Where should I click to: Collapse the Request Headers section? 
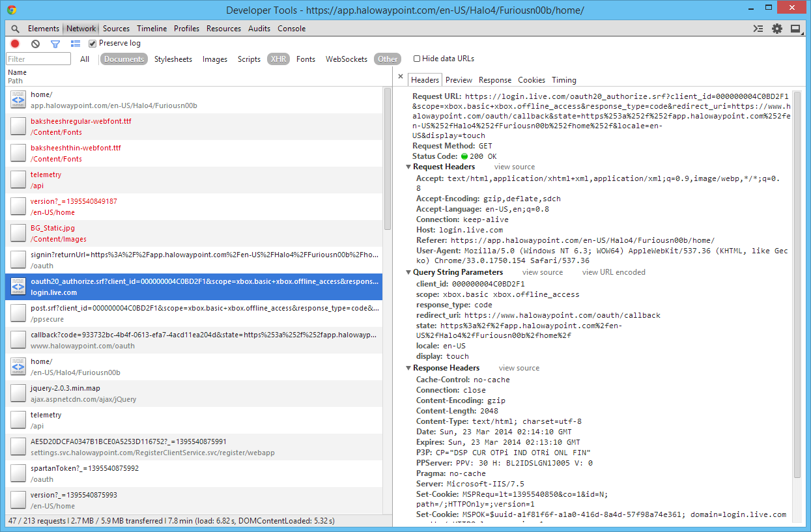pyautogui.click(x=409, y=167)
